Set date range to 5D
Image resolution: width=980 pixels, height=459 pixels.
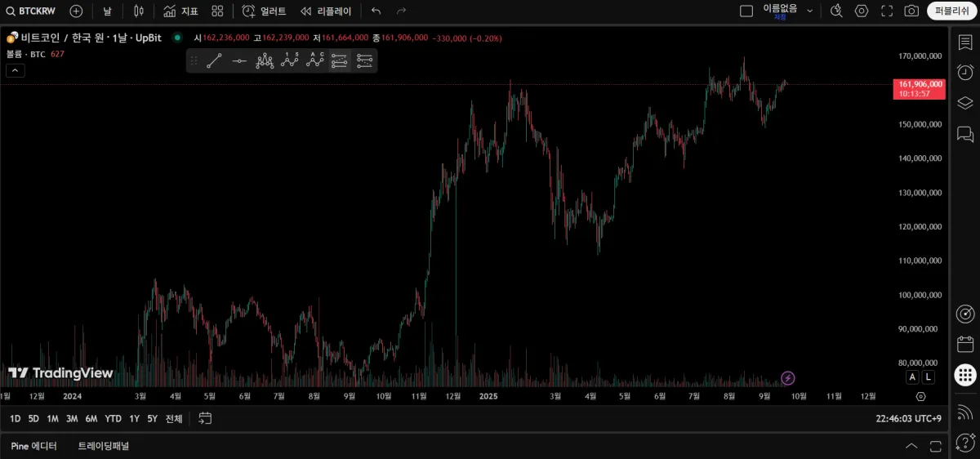point(33,419)
